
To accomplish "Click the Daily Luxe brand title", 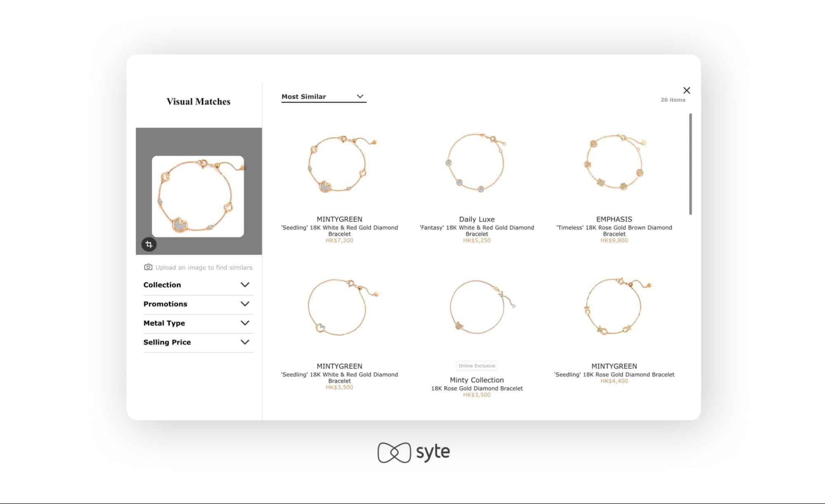I will [x=477, y=219].
